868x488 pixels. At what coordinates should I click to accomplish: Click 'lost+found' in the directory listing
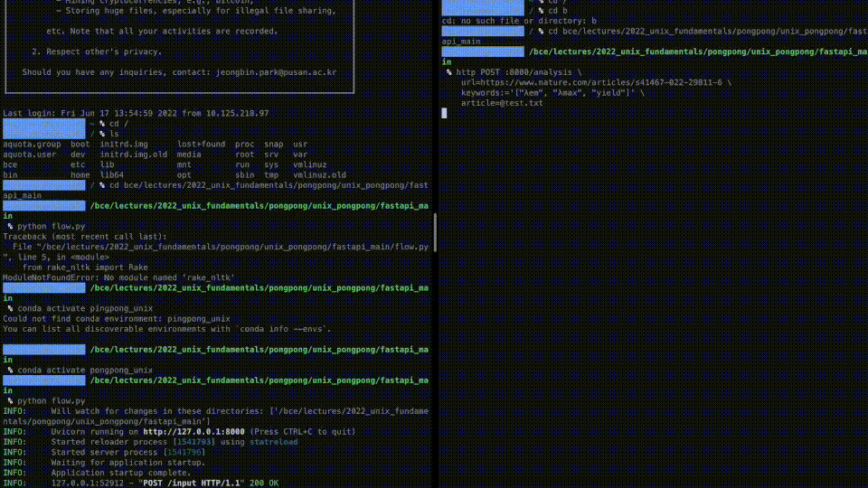(x=202, y=145)
